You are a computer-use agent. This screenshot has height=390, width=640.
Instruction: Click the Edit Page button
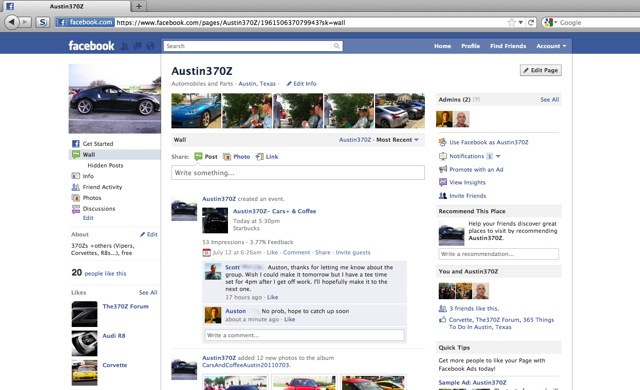click(541, 70)
